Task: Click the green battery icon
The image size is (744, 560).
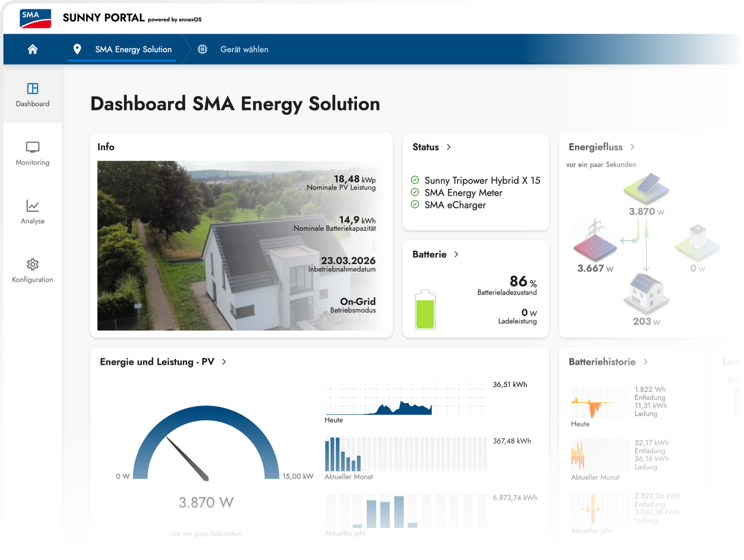Action: tap(425, 310)
